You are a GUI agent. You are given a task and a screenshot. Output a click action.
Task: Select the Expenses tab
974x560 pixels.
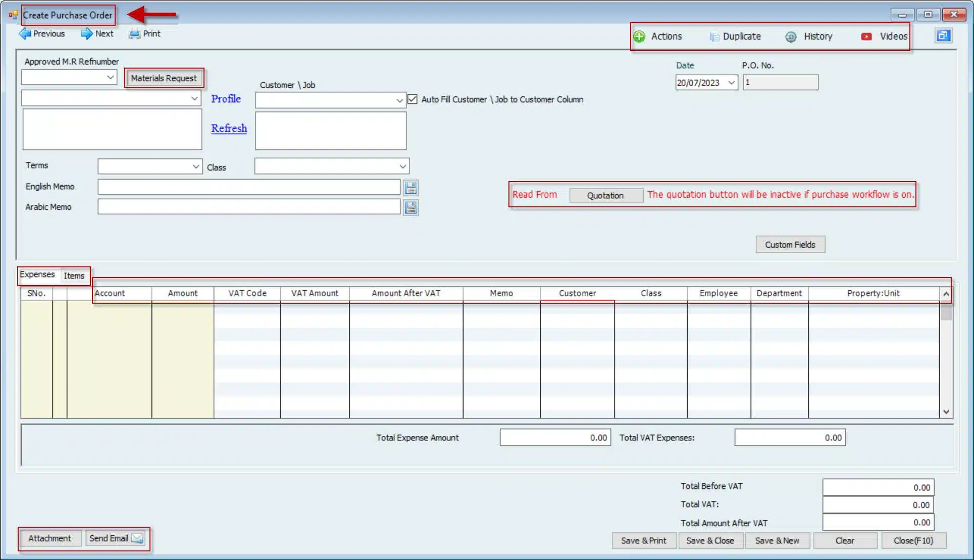click(37, 274)
